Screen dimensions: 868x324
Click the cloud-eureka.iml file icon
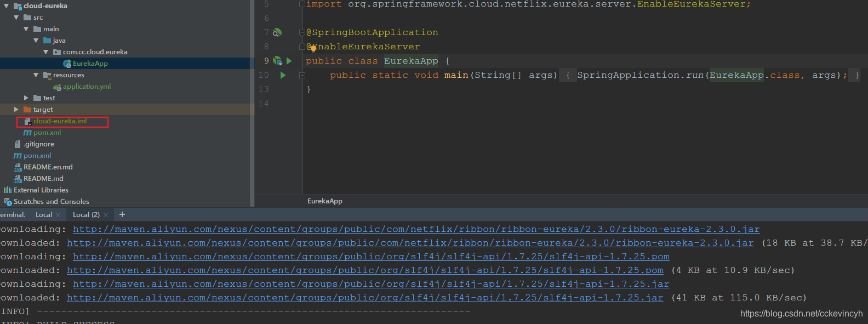tap(27, 121)
